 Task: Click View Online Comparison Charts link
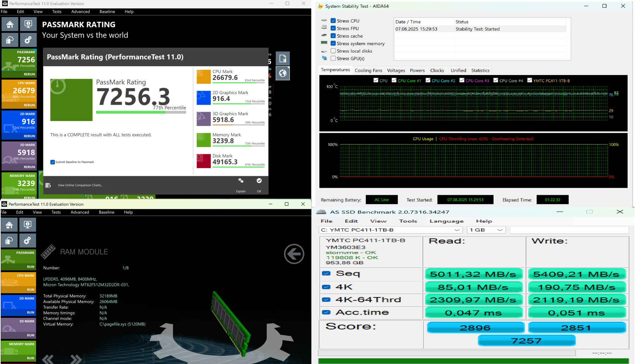point(80,185)
